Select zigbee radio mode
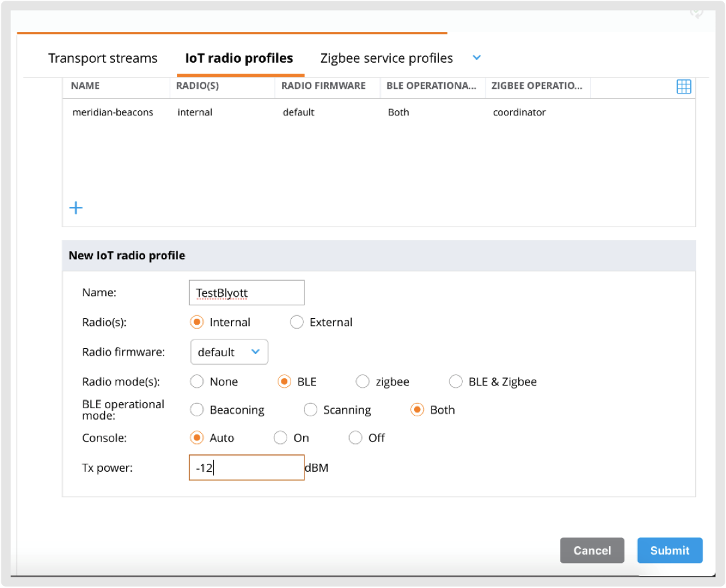726x588 pixels. 363,382
